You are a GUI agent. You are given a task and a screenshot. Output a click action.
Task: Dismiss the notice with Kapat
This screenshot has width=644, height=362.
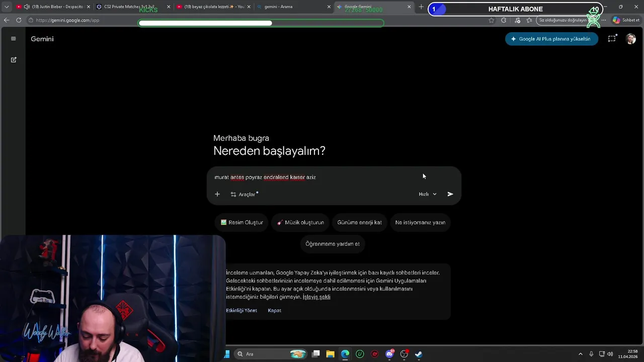[274, 310]
